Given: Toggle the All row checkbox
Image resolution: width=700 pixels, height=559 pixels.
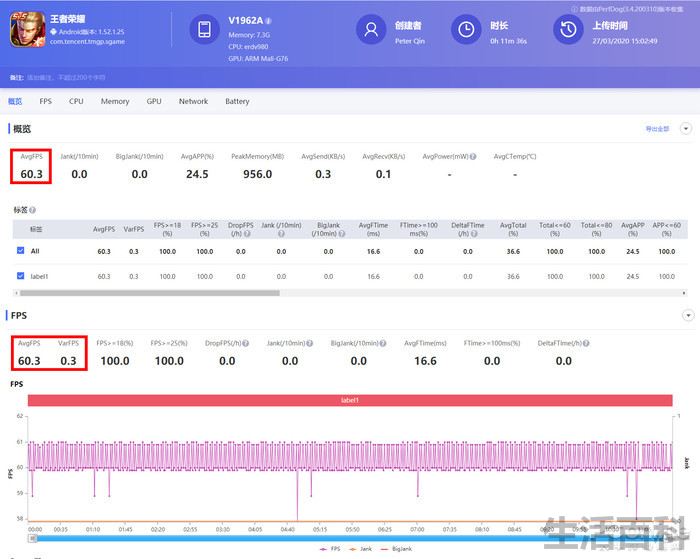Looking at the screenshot, I should coord(21,250).
